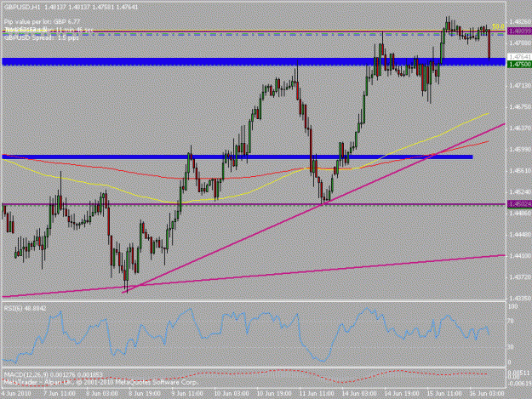Viewport: 532px width, 399px height.
Task: Click the 14 Jun 19:00 time label
Action: pyautogui.click(x=402, y=394)
